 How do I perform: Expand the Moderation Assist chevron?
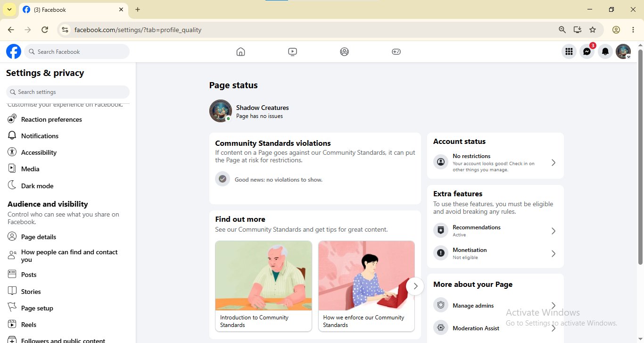553,328
